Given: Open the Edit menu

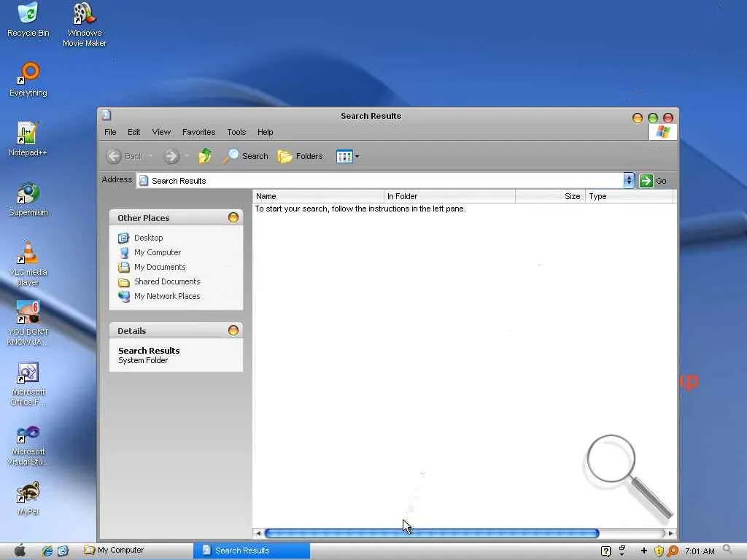Looking at the screenshot, I should (x=134, y=132).
